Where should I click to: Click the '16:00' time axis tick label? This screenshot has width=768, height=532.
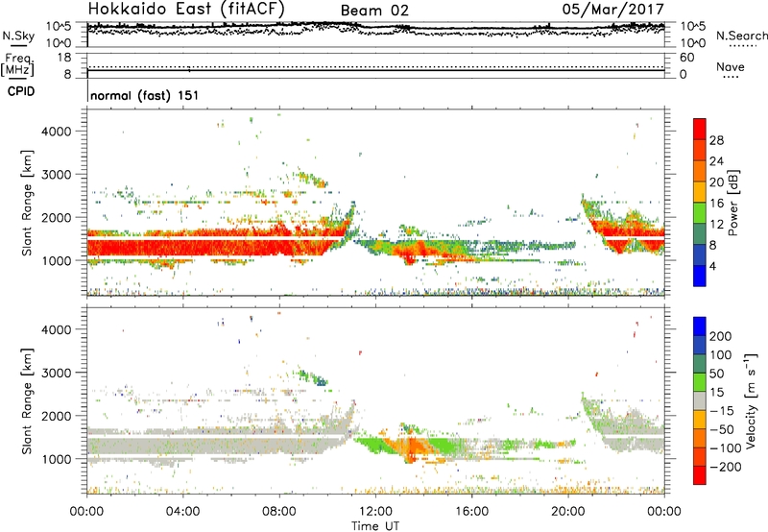coord(471,512)
